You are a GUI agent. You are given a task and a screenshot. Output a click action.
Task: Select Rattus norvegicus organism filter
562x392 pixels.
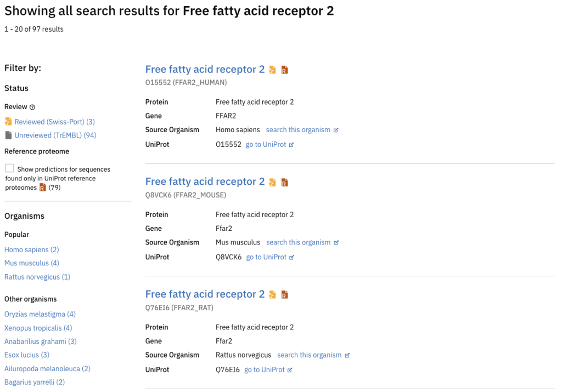point(37,277)
